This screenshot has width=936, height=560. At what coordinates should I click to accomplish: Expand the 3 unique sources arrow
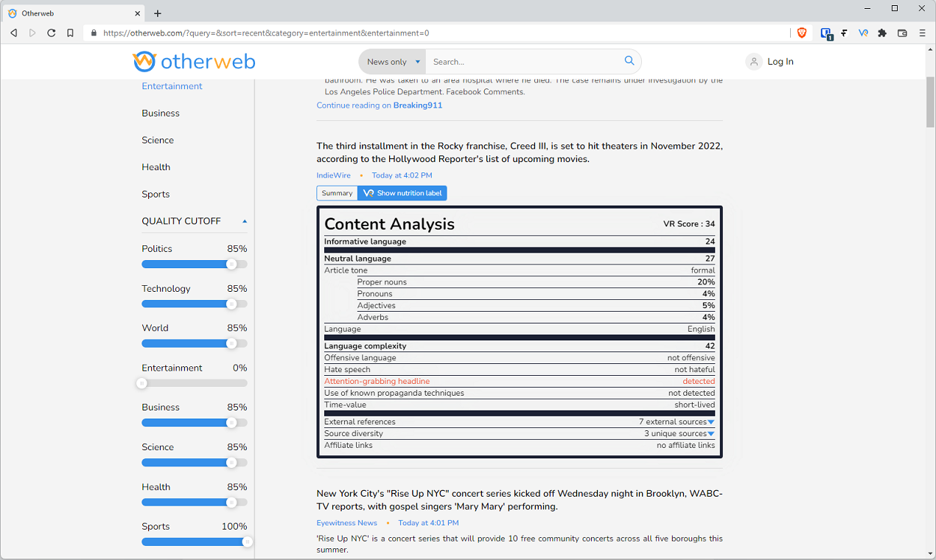[711, 434]
